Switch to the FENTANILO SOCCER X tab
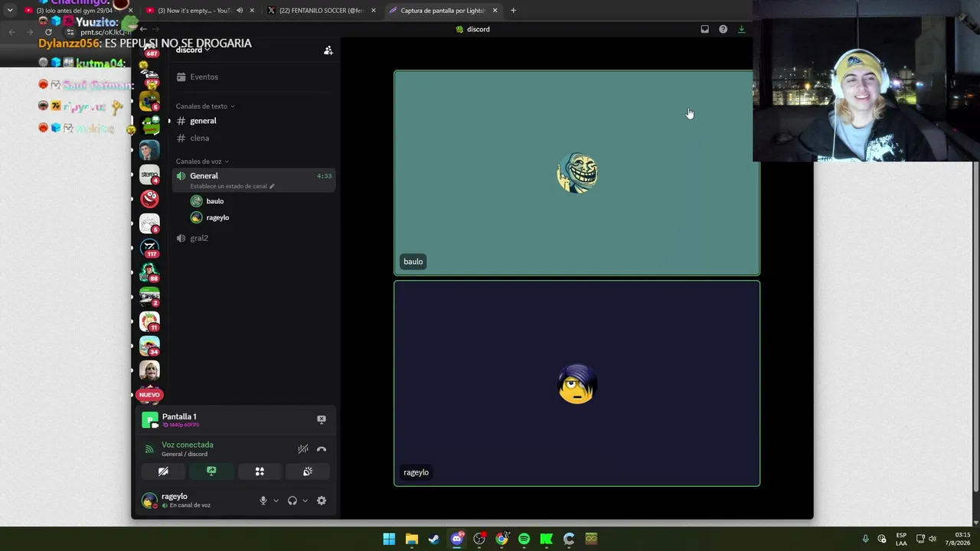The height and width of the screenshot is (551, 980). point(322,11)
